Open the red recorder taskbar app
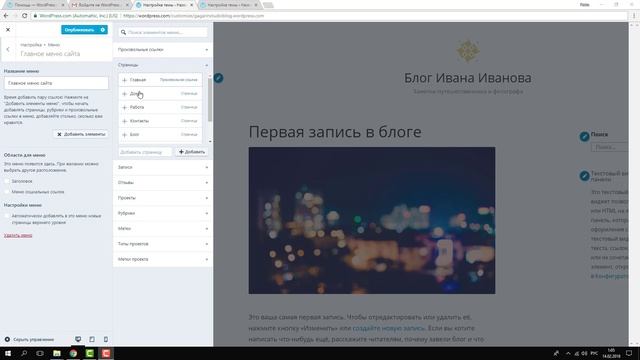The image size is (640, 360). [106, 353]
